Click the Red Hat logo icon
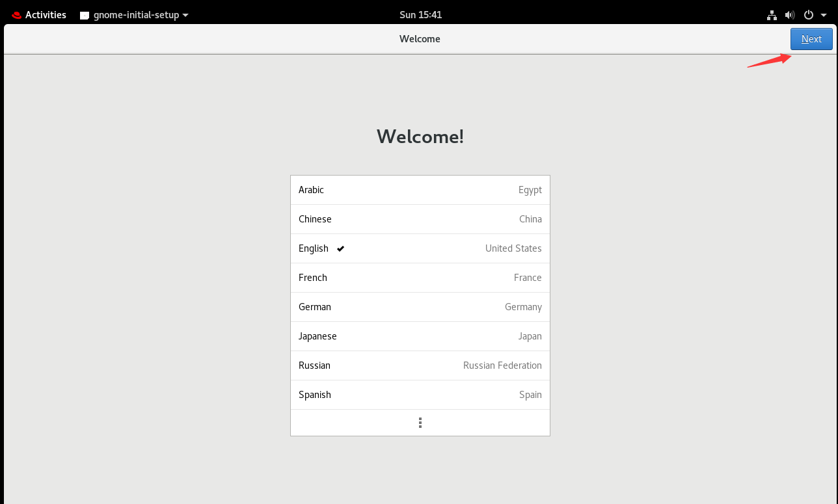838x504 pixels. point(16,15)
